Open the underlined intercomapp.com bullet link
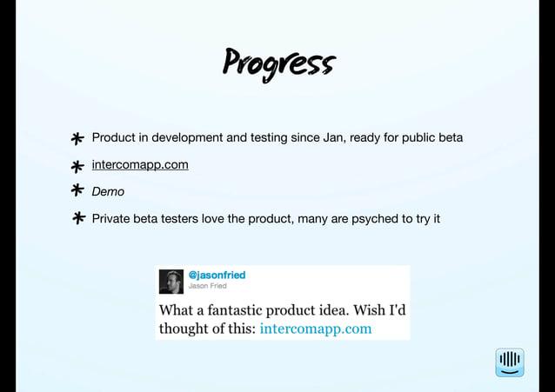Screen dimensions: 555x392 coord(140,165)
